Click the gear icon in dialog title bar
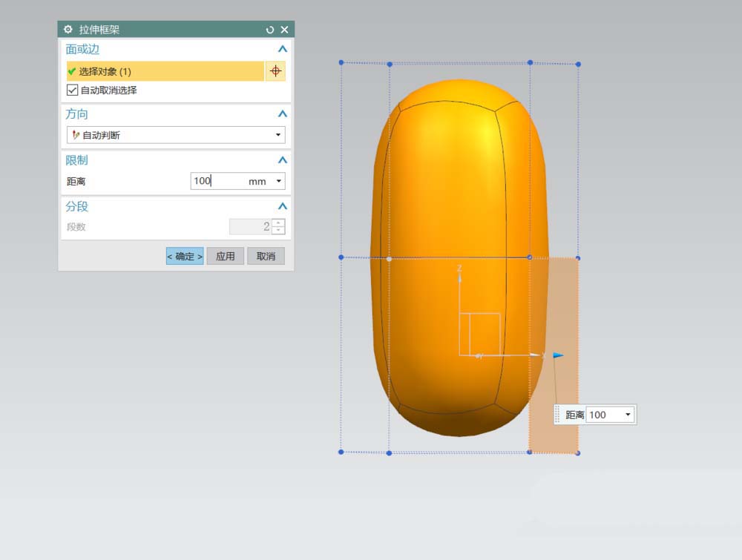 (68, 30)
